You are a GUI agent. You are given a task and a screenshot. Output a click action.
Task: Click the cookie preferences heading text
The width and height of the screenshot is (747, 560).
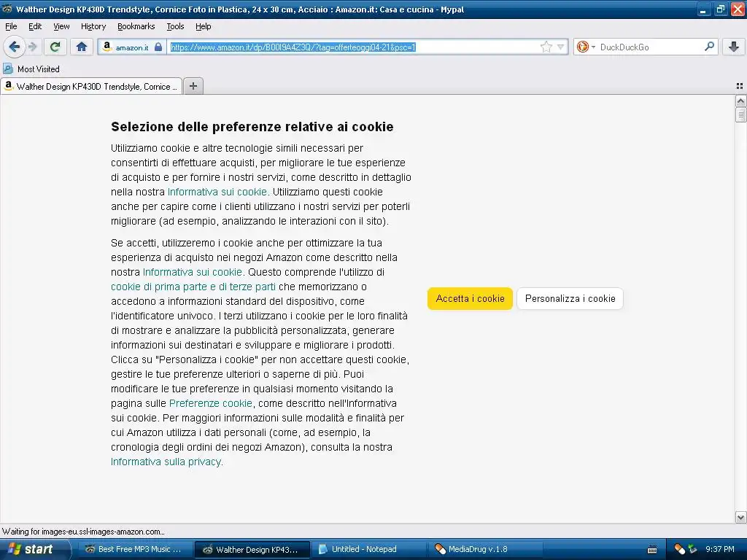click(x=252, y=127)
